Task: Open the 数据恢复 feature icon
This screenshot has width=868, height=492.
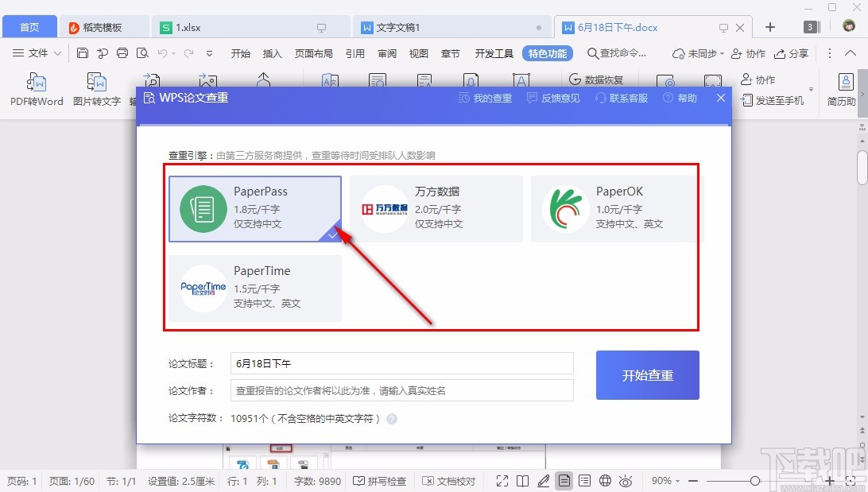Action: 606,79
